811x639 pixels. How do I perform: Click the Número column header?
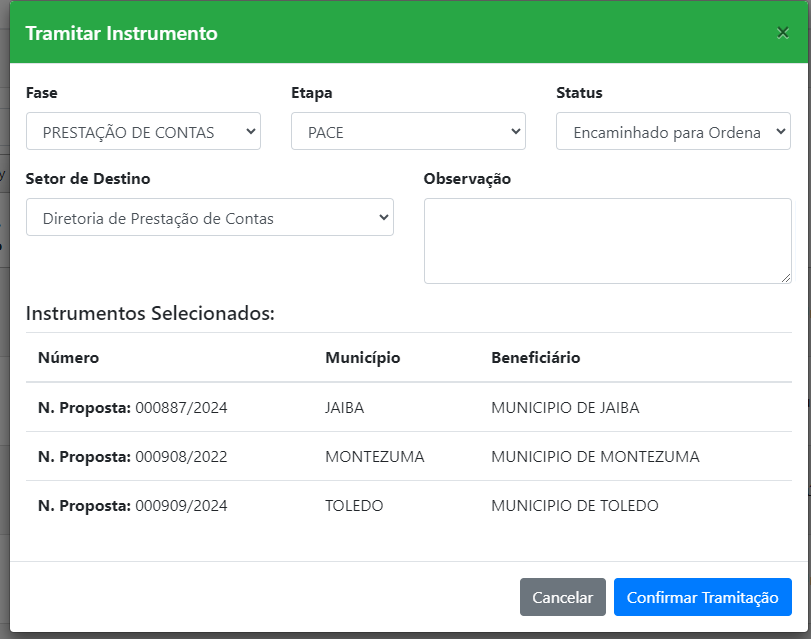click(68, 358)
